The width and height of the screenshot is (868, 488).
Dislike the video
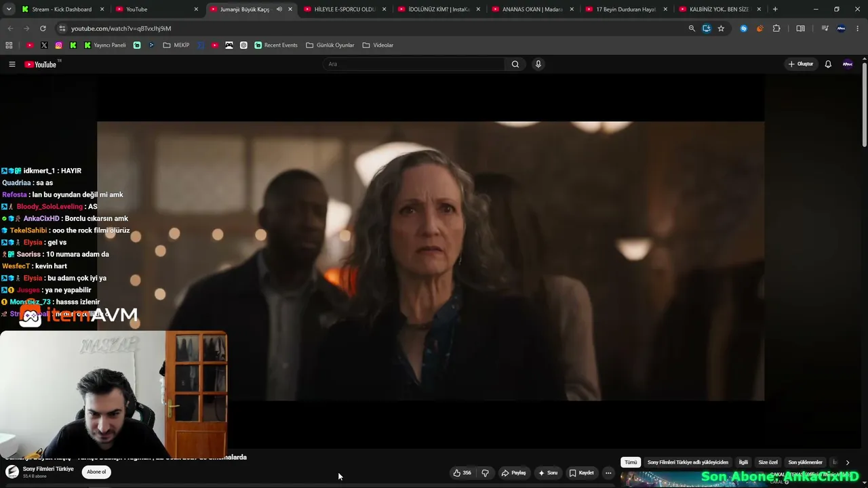[485, 473]
